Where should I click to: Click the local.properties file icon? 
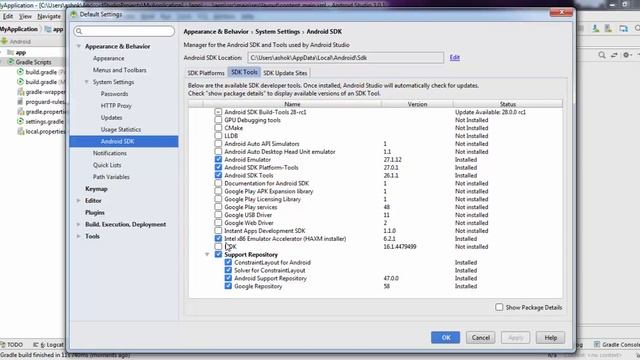[x=20, y=131]
